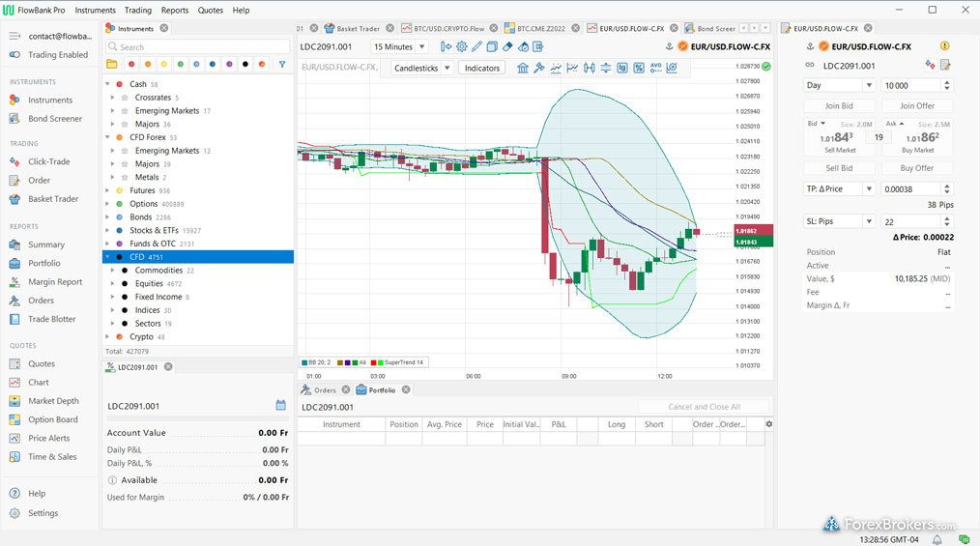Click the Buy Offer button
Viewport: 980px width, 546px height.
917,168
